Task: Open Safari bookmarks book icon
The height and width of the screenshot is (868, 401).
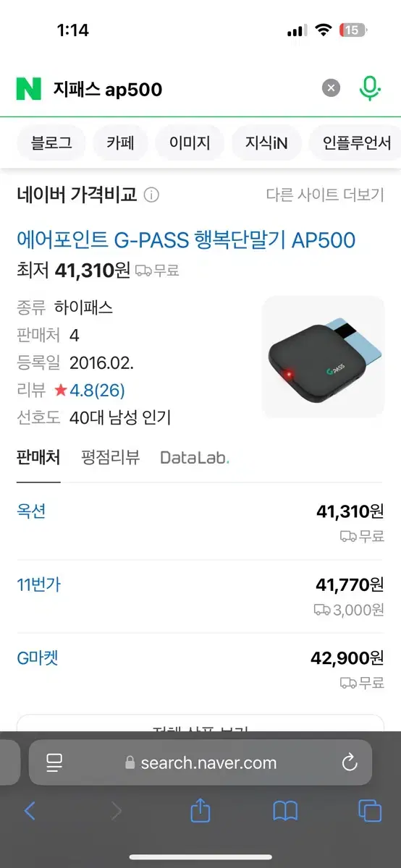Action: (285, 811)
